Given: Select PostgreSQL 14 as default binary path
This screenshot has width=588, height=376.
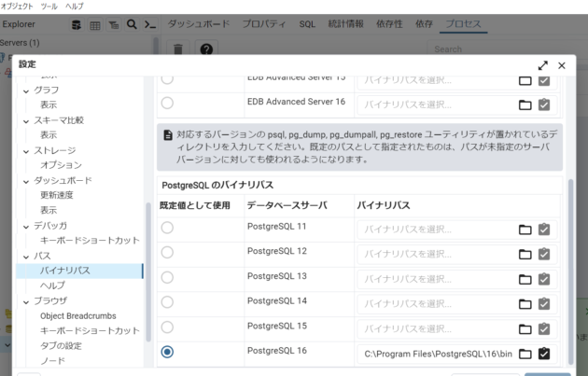Looking at the screenshot, I should 167,302.
